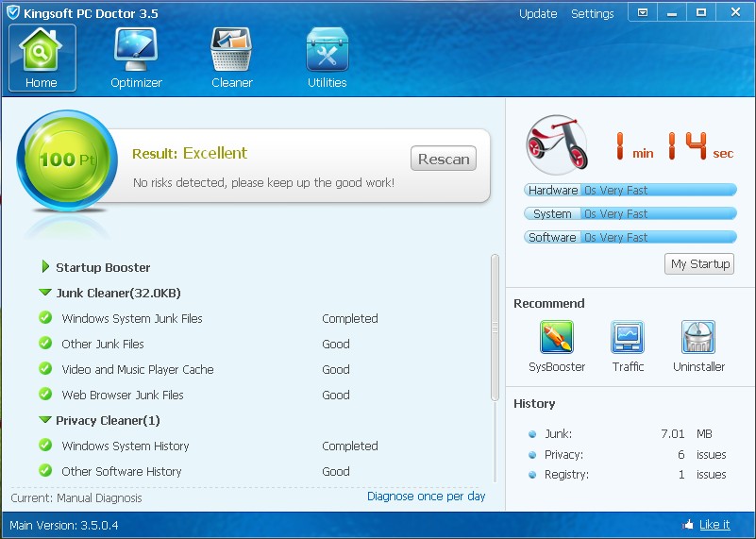Click the Diagnose once per day link

coord(427,497)
